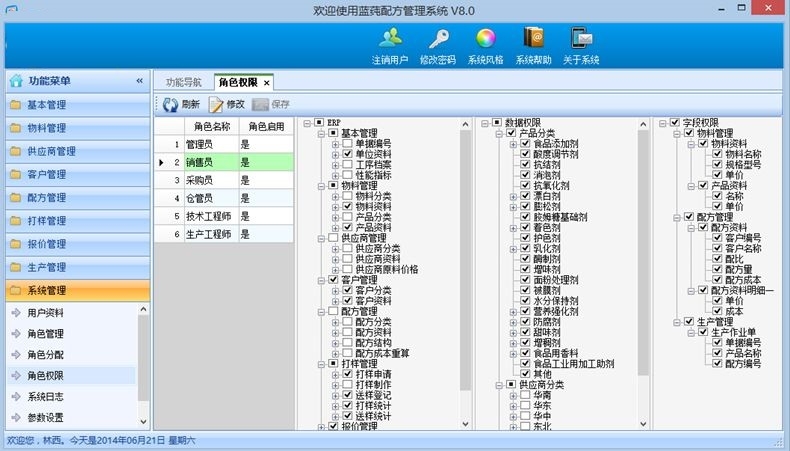790x451 pixels.
Task: Collapse the ERP root tree node
Action: pos(307,123)
